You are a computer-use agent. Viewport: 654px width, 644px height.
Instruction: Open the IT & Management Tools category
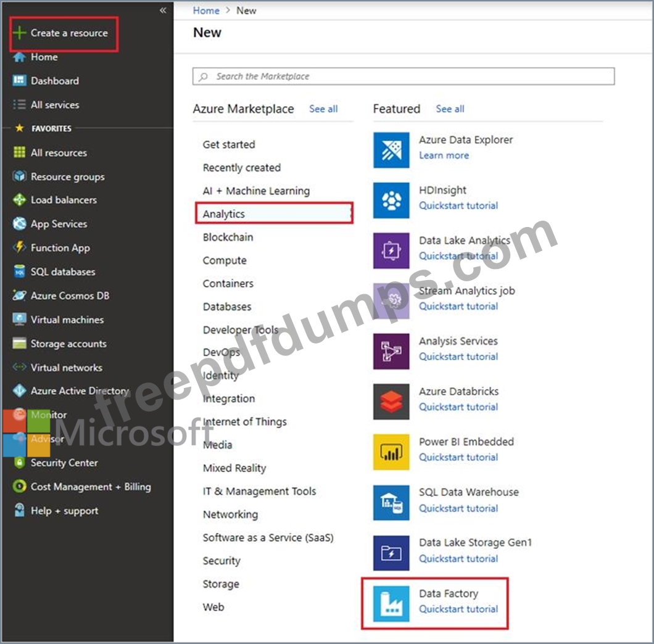(x=259, y=491)
